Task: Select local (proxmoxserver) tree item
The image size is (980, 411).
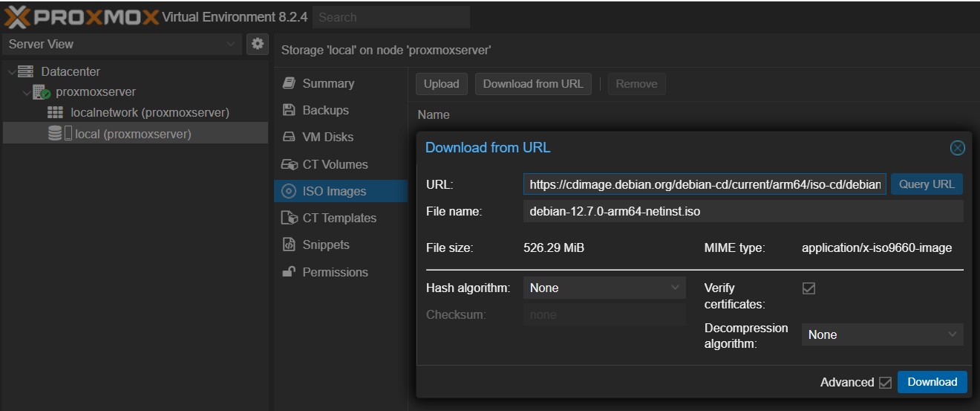Action: point(135,134)
